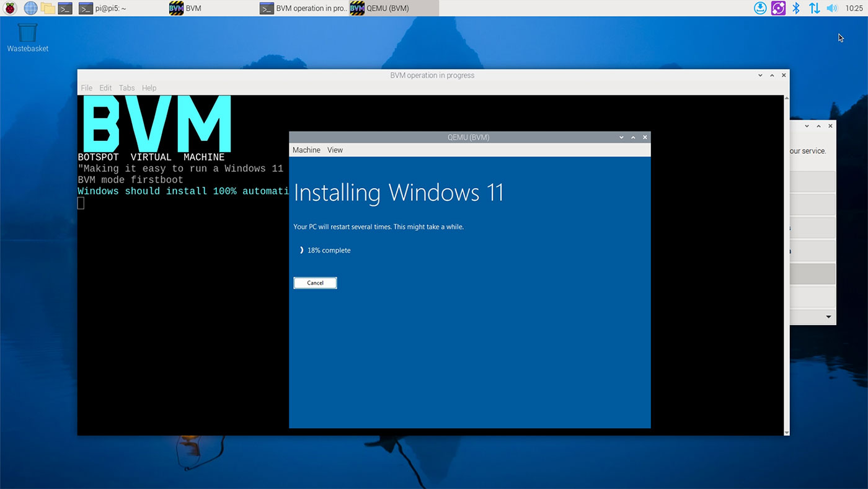
Task: Click the Installing Windows 11 heading
Action: 398,193
